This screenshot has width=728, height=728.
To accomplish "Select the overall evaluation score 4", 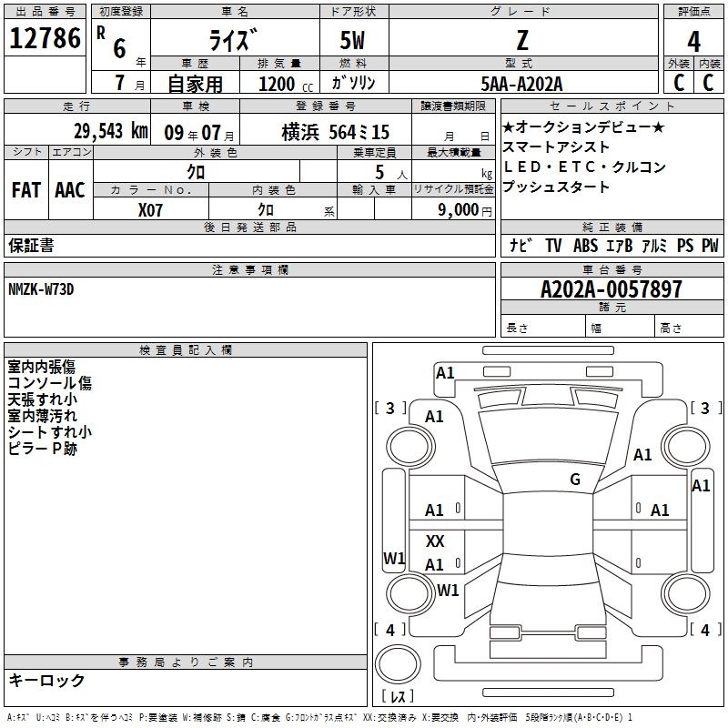I will 693,41.
